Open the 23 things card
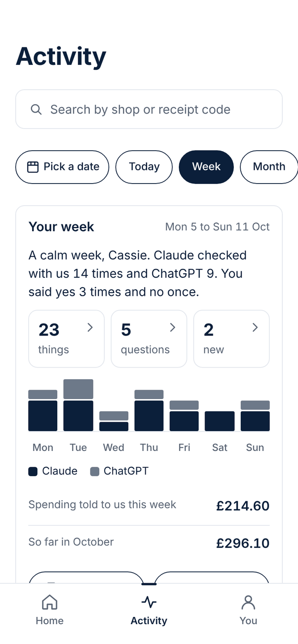 coord(66,339)
